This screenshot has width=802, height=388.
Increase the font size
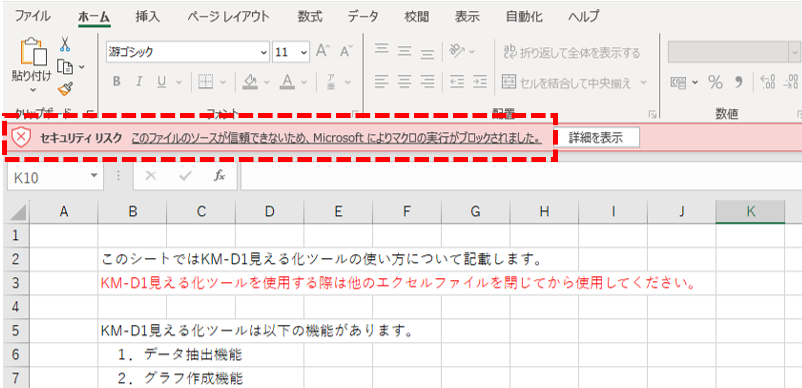click(x=323, y=51)
